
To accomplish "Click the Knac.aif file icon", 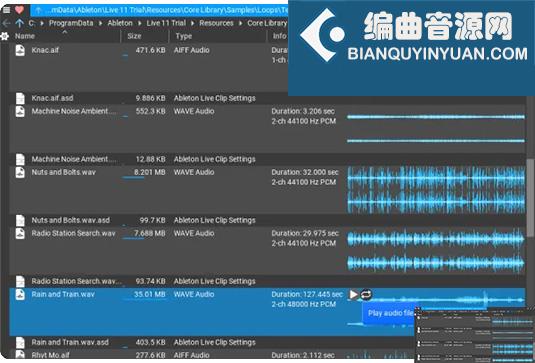I will tap(20, 50).
